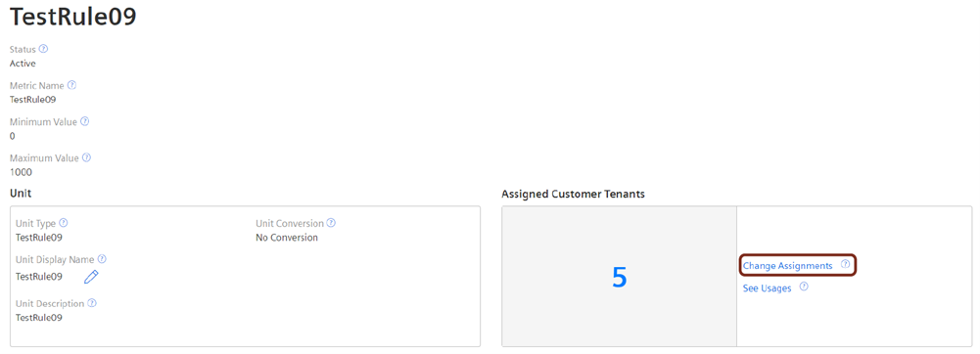Screen dimensions: 980x354
Task: Click the Maximum Value help icon
Action: [x=86, y=158]
